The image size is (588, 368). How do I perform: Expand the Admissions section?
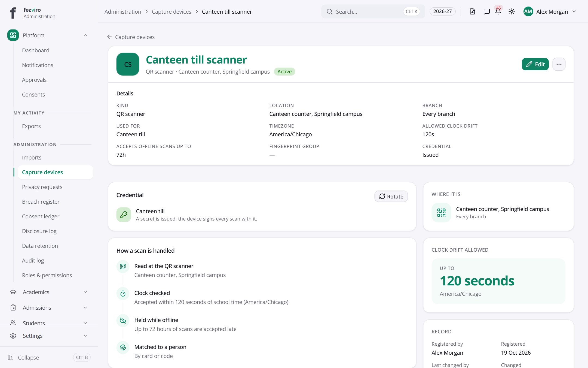pos(49,307)
